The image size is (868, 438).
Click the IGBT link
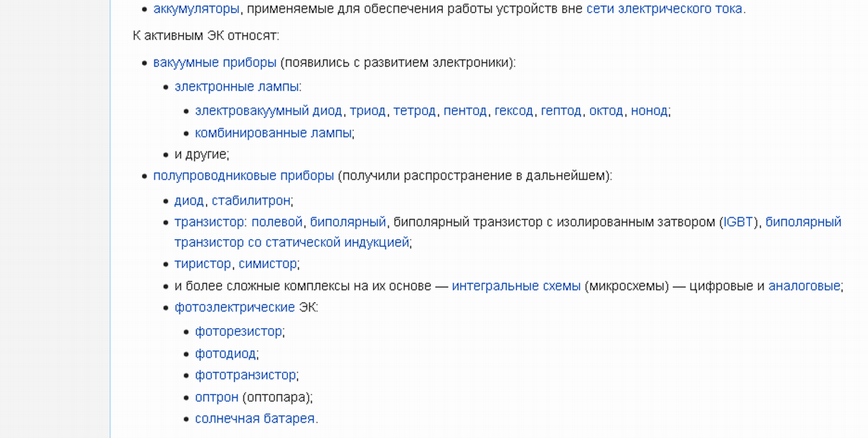click(x=738, y=222)
